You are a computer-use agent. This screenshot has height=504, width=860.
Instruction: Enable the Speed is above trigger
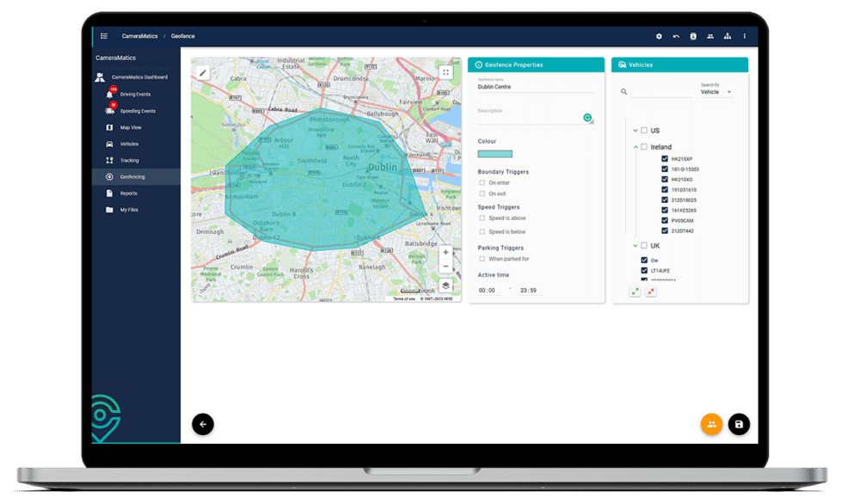click(x=483, y=218)
